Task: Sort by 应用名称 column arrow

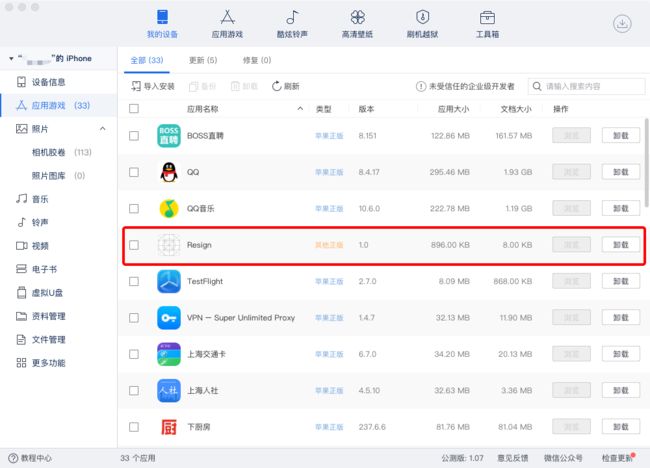Action: pyautogui.click(x=300, y=109)
